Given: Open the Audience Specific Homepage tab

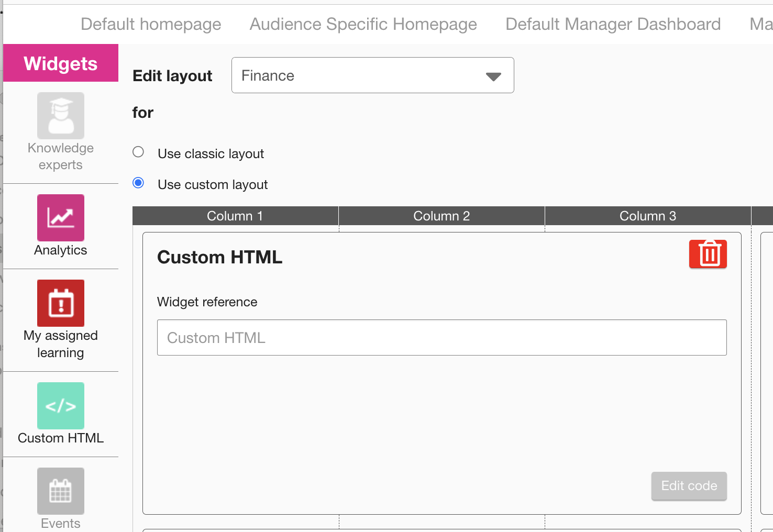Looking at the screenshot, I should 363,24.
